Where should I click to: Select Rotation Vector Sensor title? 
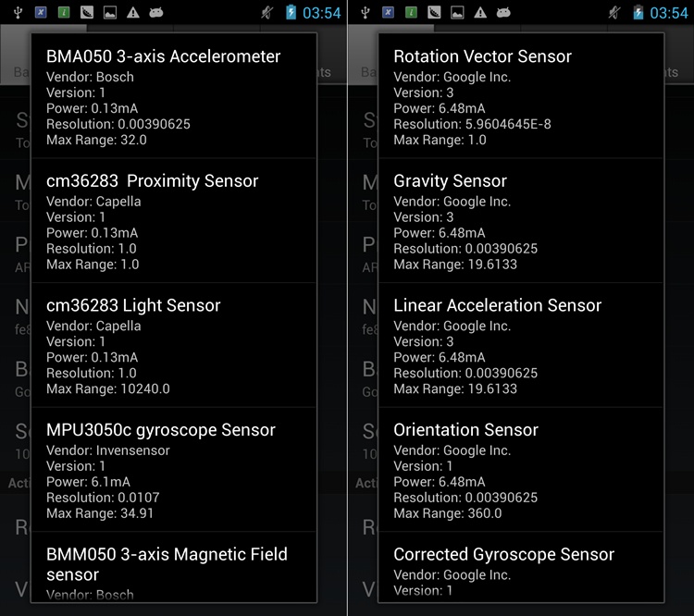pyautogui.click(x=482, y=56)
